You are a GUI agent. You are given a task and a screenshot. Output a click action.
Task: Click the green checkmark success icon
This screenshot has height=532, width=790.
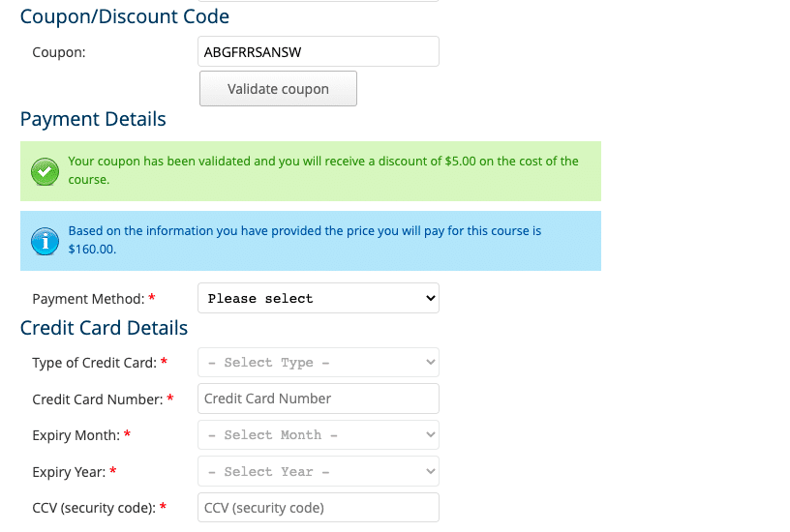45,171
